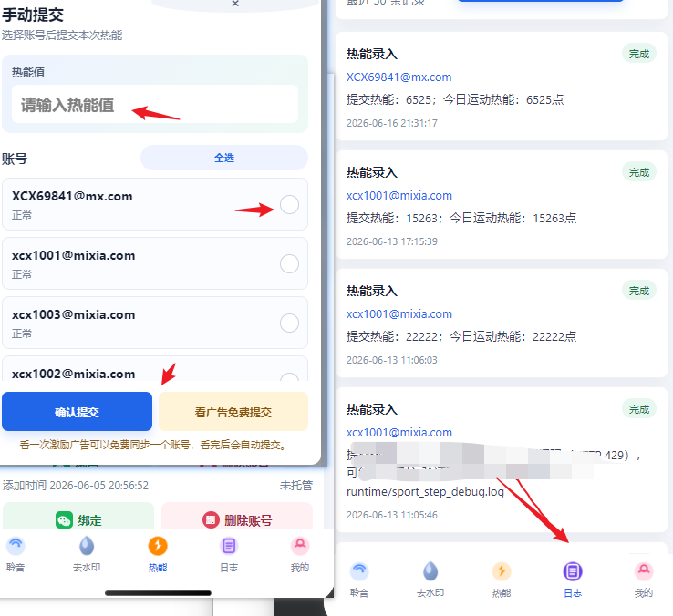Click the text 提交热能：22222；今日运动热能：22222点
673x616 pixels.
461,336
